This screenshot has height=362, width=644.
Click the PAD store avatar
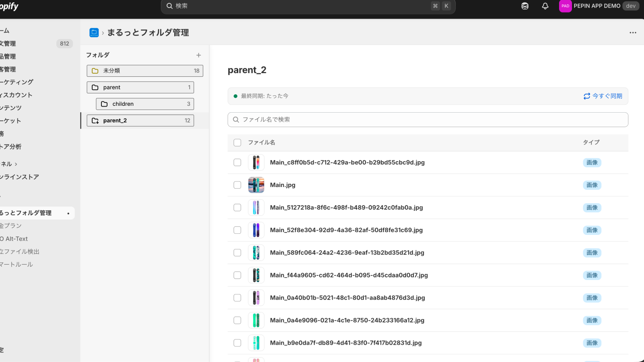[565, 6]
